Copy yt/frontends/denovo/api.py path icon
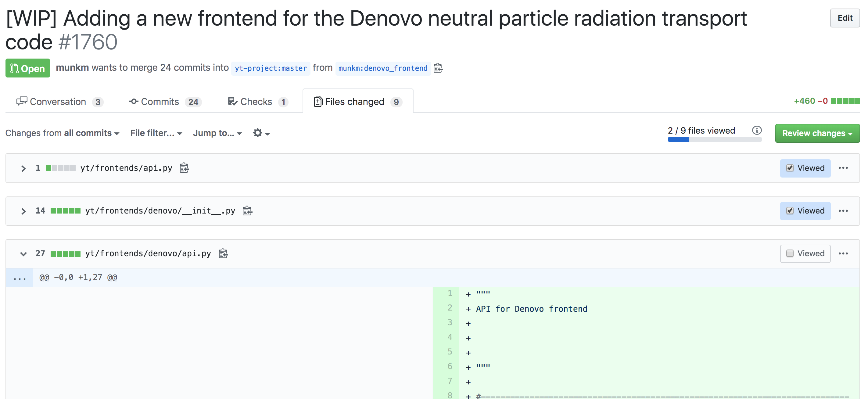868x399 pixels. [x=223, y=253]
